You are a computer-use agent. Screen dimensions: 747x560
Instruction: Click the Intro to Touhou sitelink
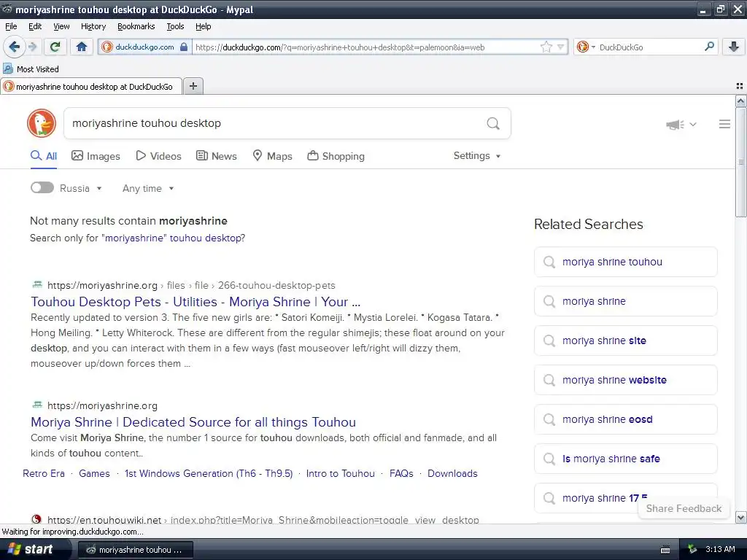[x=340, y=473]
